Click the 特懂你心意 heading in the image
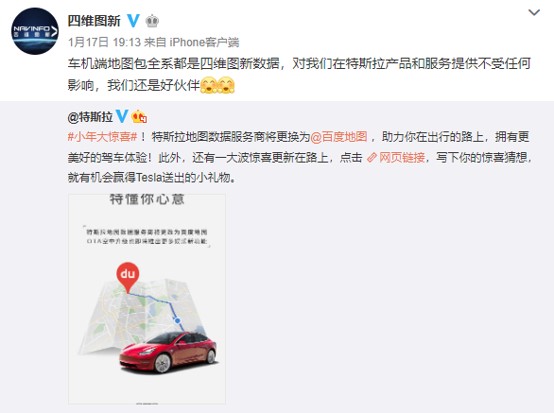The width and height of the screenshot is (554, 413). (147, 199)
